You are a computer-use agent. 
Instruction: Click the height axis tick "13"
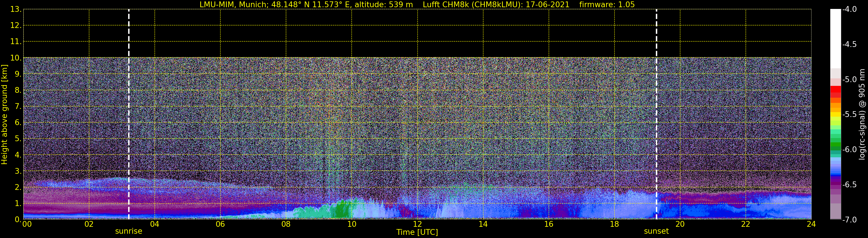(x=16, y=10)
